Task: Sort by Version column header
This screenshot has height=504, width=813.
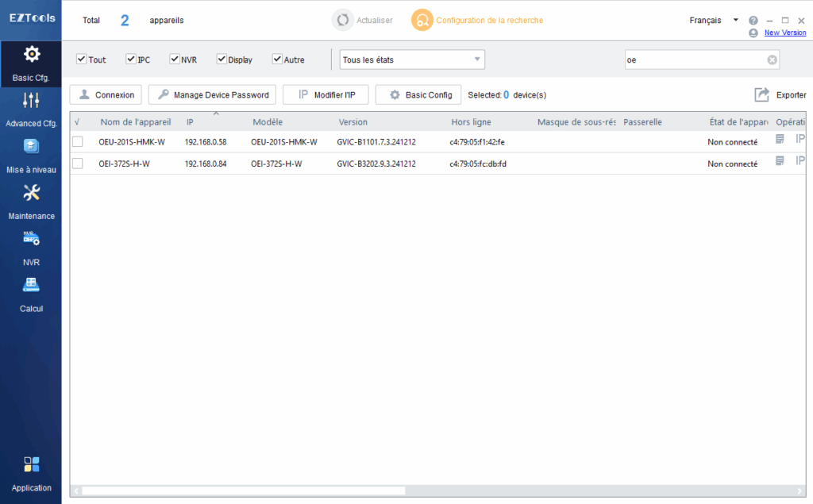Action: [353, 122]
